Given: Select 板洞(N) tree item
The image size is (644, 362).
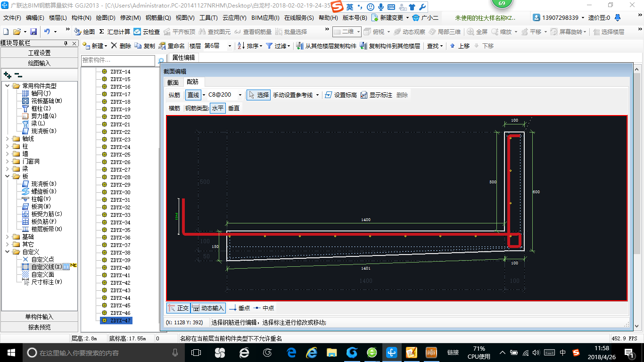Looking at the screenshot, I should 37,206.
